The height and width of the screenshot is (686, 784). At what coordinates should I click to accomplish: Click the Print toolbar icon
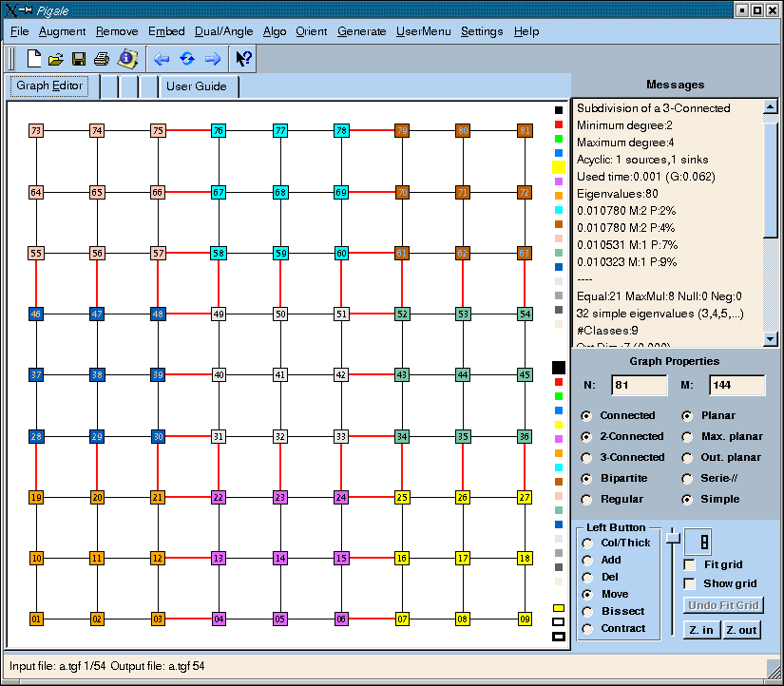click(102, 59)
